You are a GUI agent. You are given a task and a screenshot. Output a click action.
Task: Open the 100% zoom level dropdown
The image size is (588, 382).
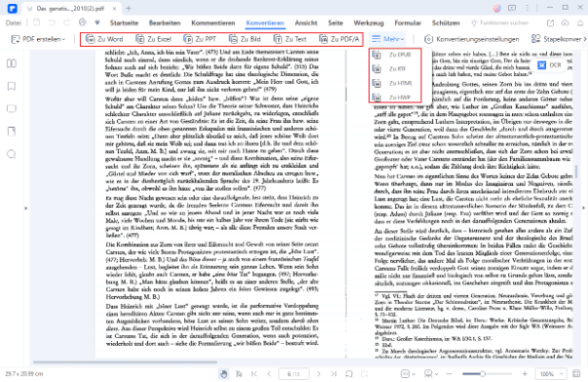pyautogui.click(x=551, y=374)
